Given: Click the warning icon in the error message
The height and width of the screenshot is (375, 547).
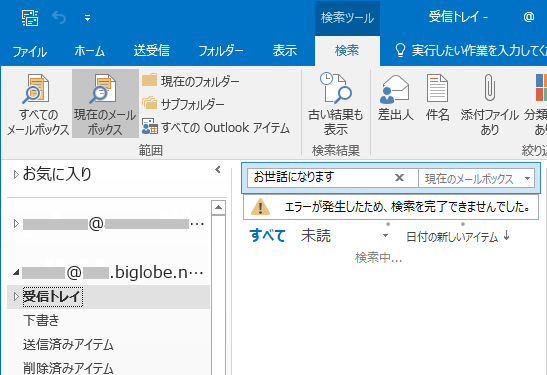Looking at the screenshot, I should (260, 207).
